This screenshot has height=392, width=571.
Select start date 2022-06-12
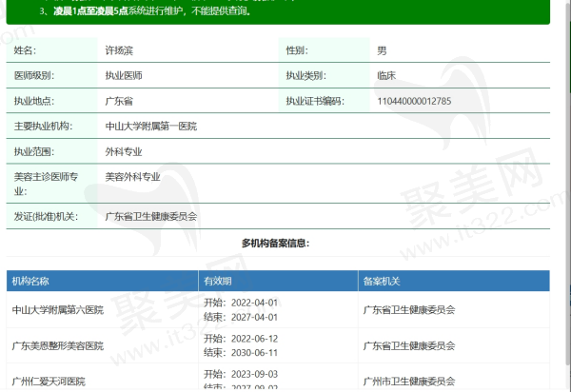(254, 339)
